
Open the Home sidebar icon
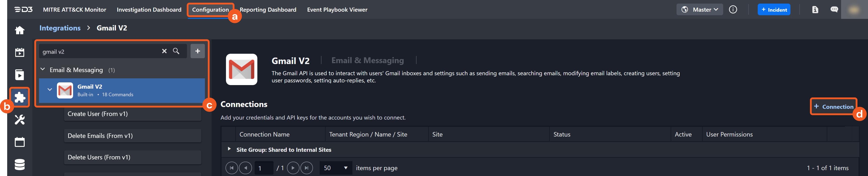tap(20, 30)
